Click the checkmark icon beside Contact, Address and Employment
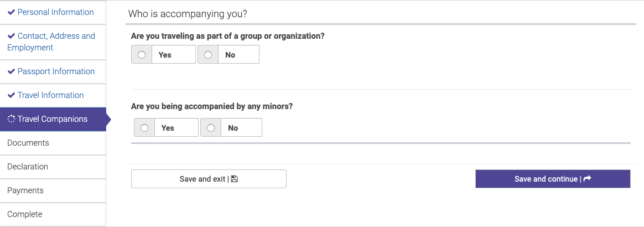This screenshot has width=644, height=227. 12,36
